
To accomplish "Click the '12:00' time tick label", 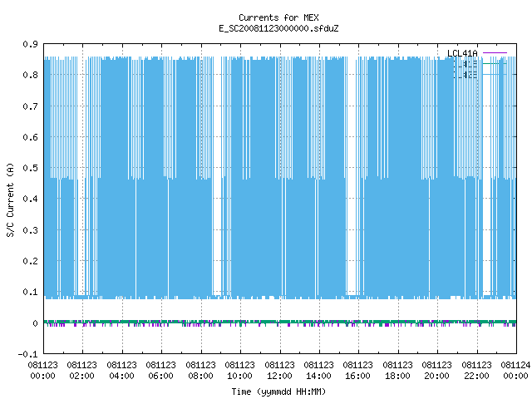I will tap(279, 376).
